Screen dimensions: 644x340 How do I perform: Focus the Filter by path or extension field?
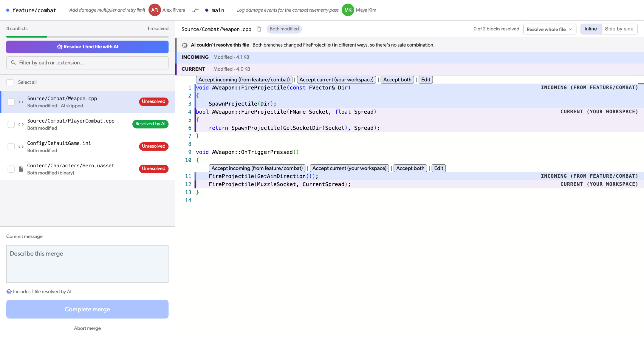tap(87, 63)
